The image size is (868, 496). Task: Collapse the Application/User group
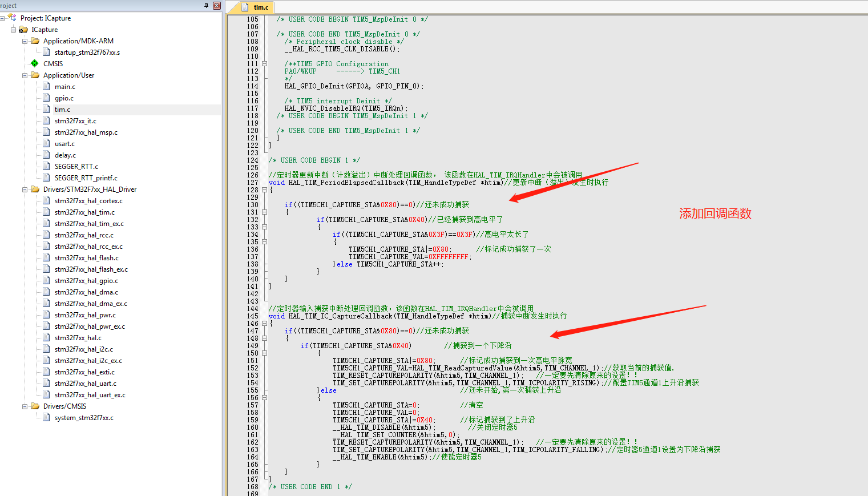[25, 75]
